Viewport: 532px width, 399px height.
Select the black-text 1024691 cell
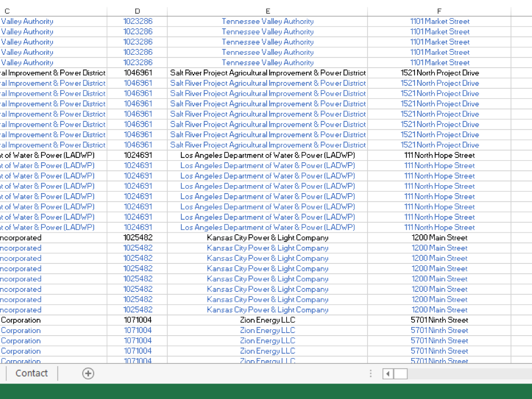(137, 155)
